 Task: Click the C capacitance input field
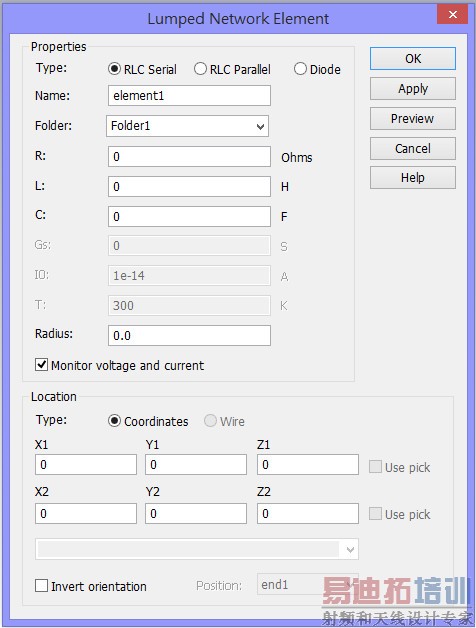tap(189, 217)
